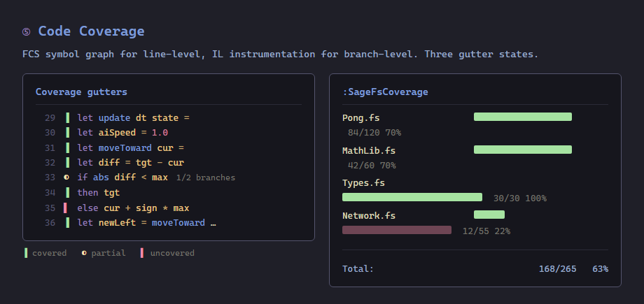Image resolution: width=644 pixels, height=304 pixels.
Task: Click the circled 5 icon beside Code Coverage
Action: [x=27, y=32]
